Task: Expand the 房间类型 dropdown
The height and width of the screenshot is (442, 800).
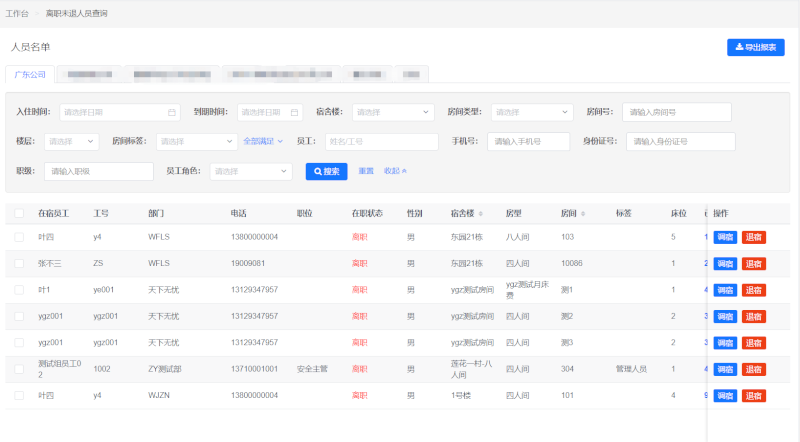Action: 532,112
